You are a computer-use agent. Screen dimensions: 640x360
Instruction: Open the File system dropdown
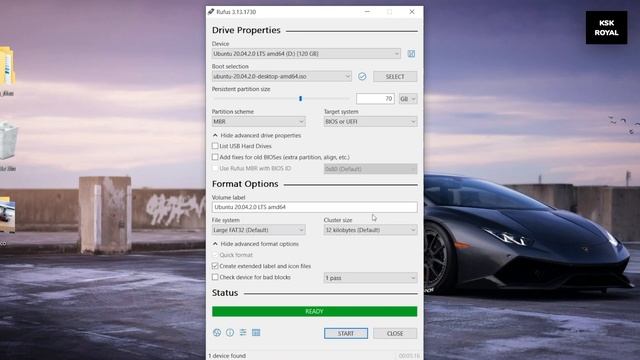point(258,230)
